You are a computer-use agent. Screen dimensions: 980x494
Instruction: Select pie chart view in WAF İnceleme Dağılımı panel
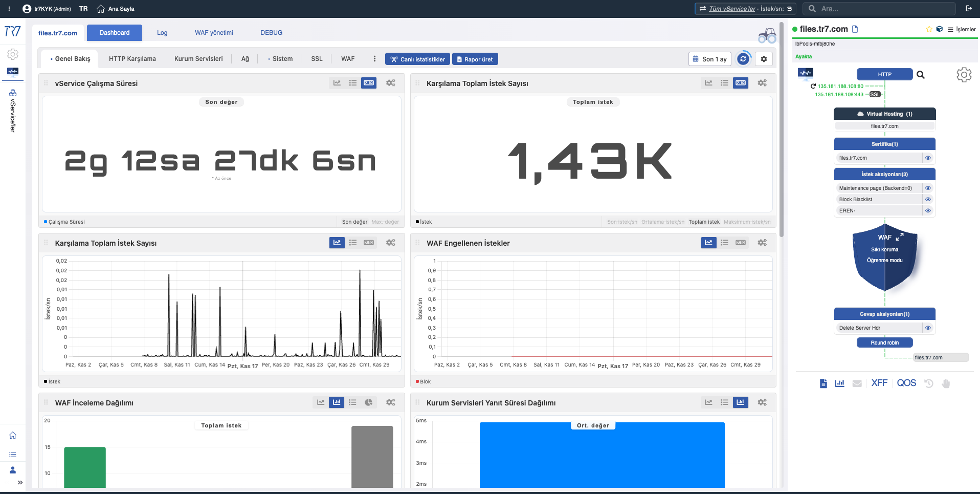click(x=369, y=402)
